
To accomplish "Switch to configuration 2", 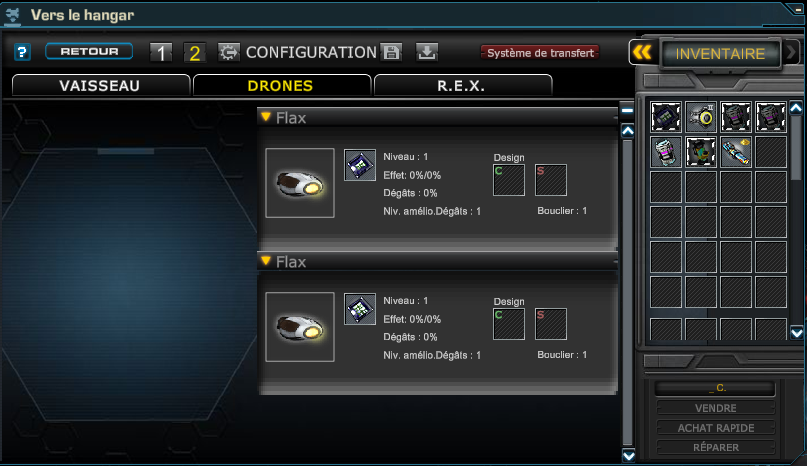I will (195, 53).
